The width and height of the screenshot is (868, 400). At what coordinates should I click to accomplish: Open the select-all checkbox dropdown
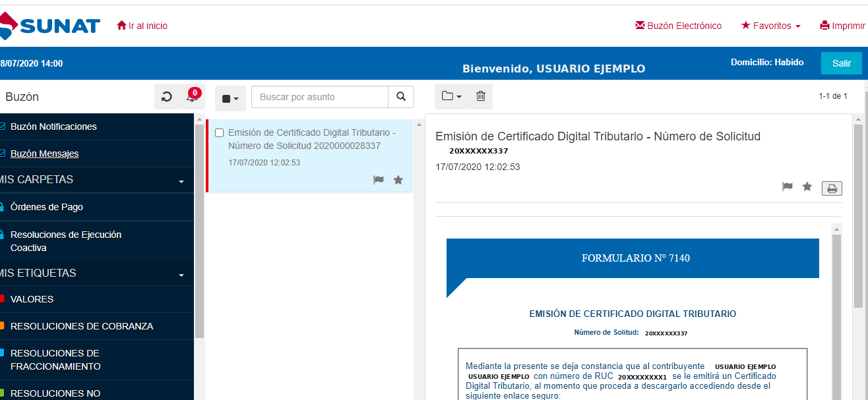(x=230, y=98)
